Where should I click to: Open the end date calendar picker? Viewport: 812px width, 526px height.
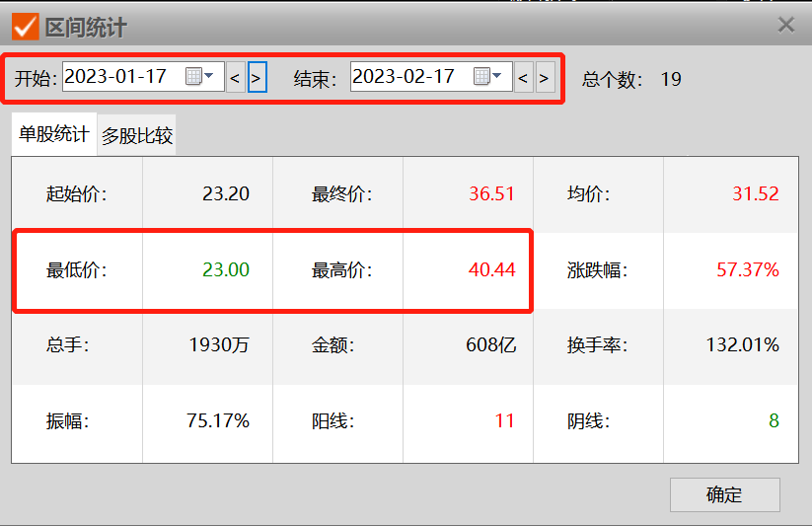click(x=487, y=77)
